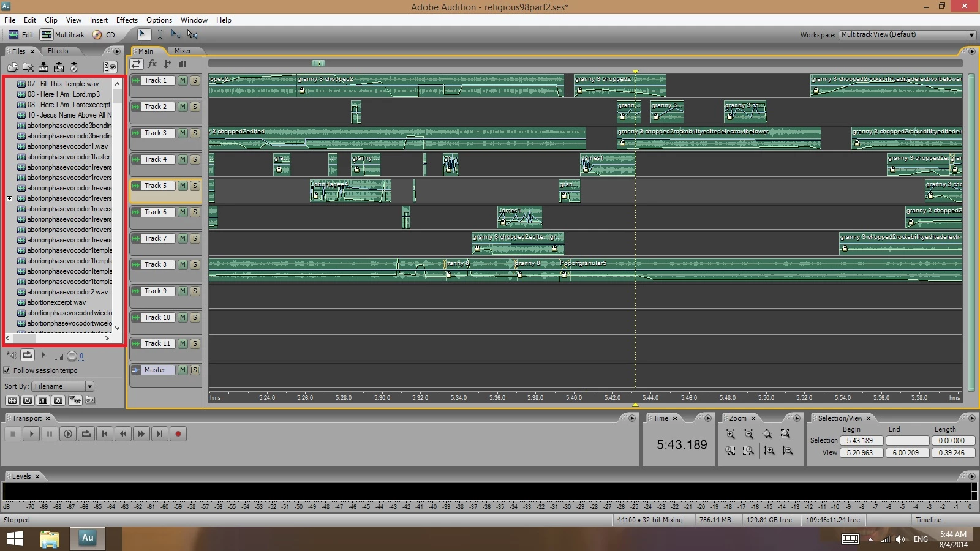
Task: Show the EQ track controls
Action: pos(182,64)
